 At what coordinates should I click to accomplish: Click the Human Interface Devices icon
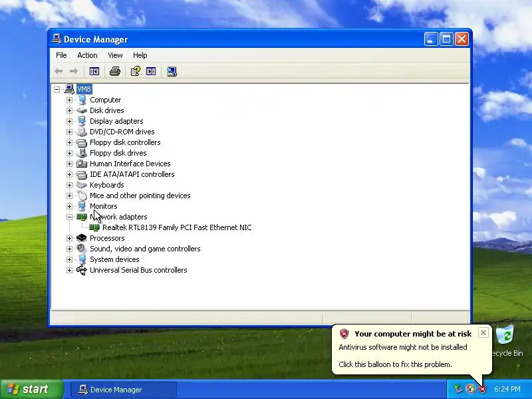coord(82,164)
